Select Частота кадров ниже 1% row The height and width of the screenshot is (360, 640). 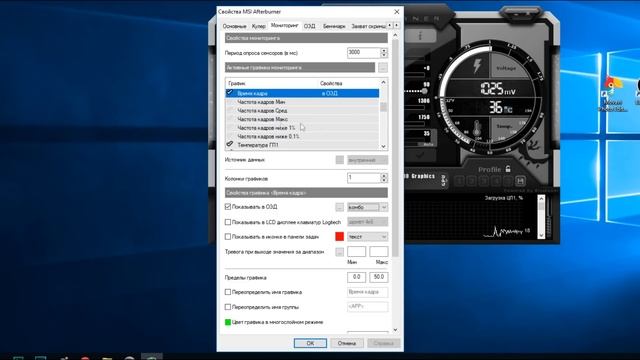(x=302, y=128)
